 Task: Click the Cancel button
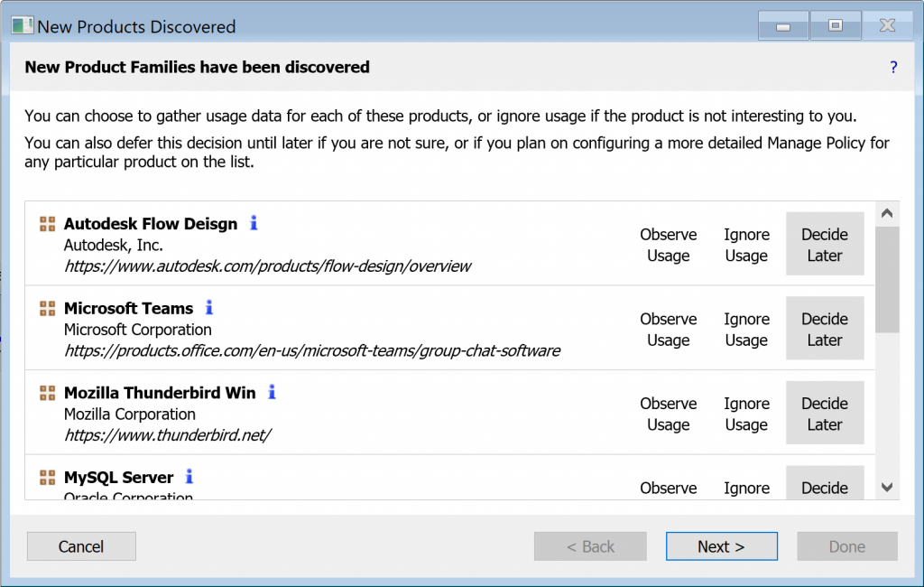tap(81, 546)
